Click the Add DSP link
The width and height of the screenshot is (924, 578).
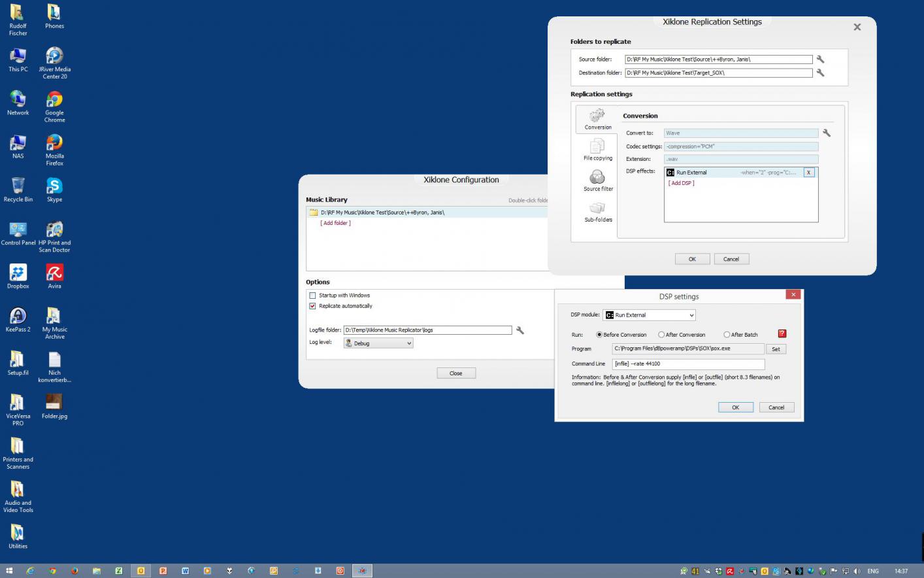(681, 183)
